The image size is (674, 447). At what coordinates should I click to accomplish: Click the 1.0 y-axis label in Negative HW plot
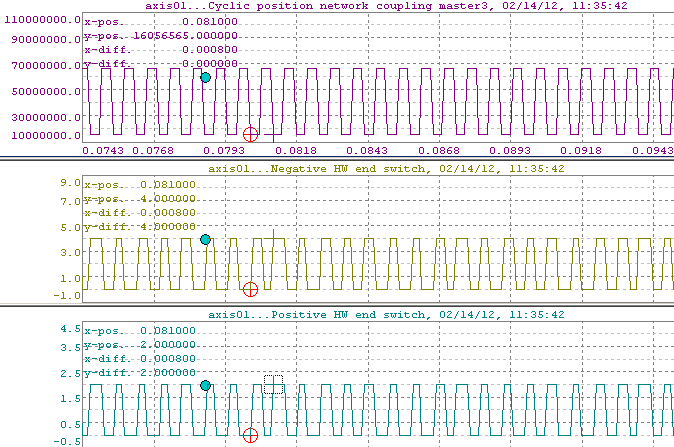pos(70,279)
